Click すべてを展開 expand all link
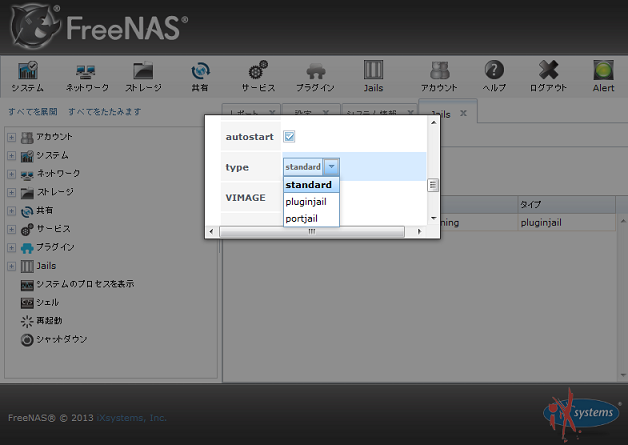Viewport: 628px width, 445px height. click(33, 111)
